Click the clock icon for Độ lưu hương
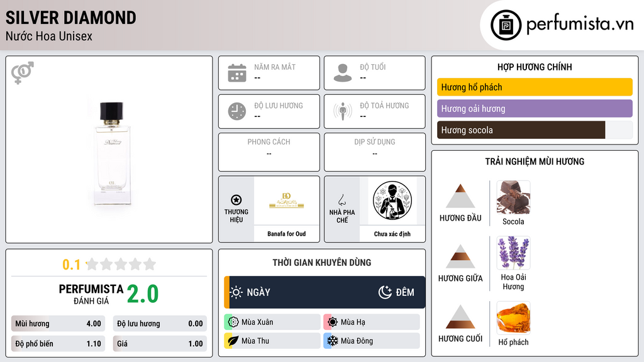Image resolution: width=644 pixels, height=362 pixels. (237, 111)
